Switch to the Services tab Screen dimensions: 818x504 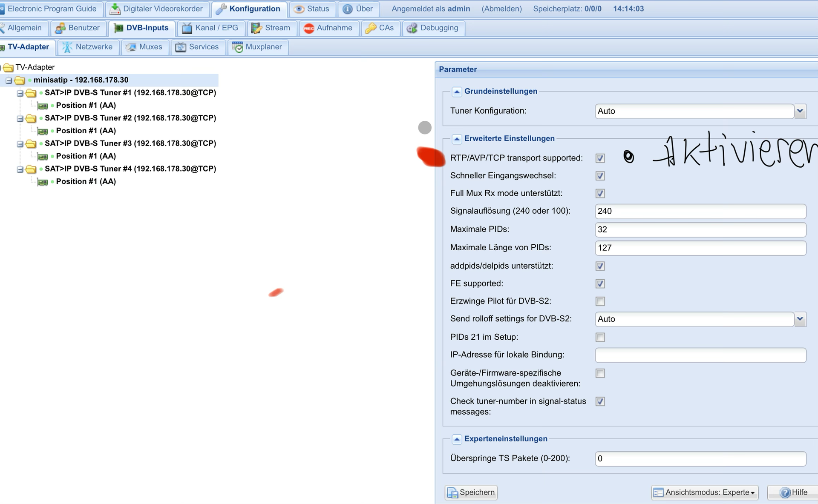coord(198,47)
